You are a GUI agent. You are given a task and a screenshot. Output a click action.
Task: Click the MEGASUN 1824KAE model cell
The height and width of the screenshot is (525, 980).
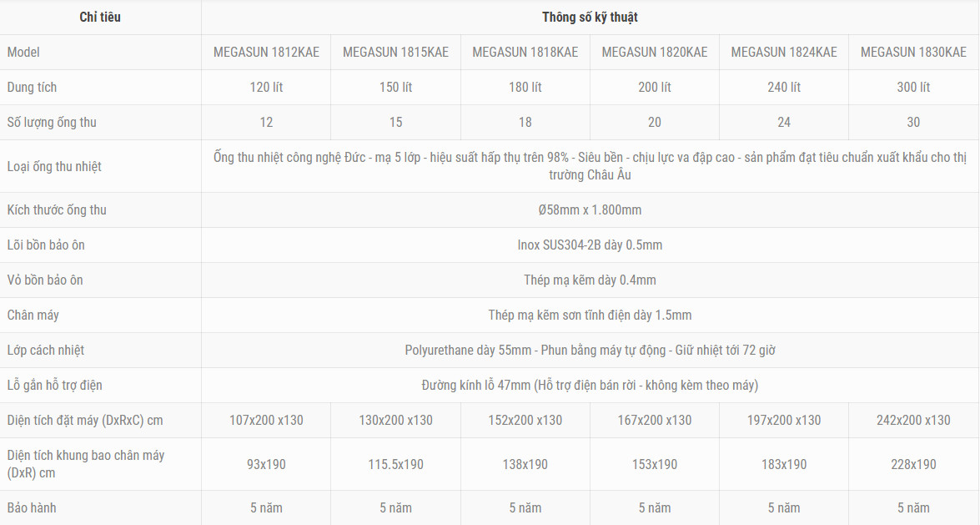(x=784, y=52)
